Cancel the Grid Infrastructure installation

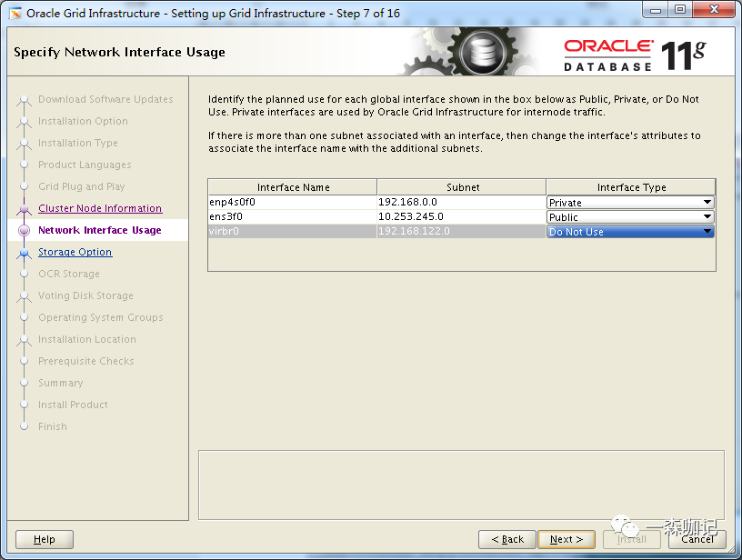click(697, 539)
